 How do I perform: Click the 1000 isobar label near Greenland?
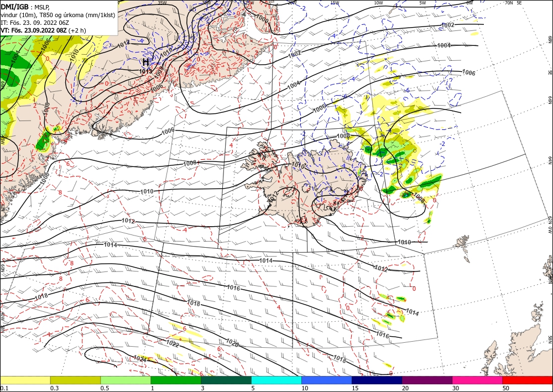click(x=262, y=18)
